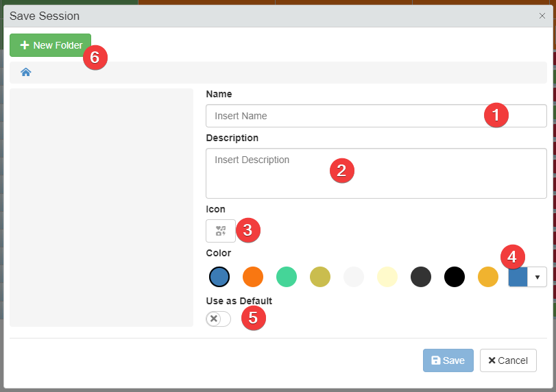
Task: Select the dark gray color swatch
Action: pos(421,277)
